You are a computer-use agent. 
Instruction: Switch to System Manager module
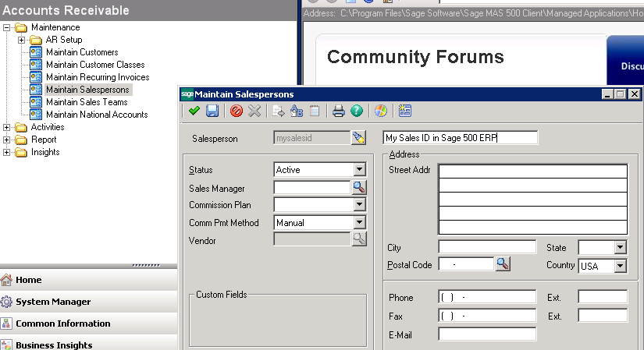[53, 302]
